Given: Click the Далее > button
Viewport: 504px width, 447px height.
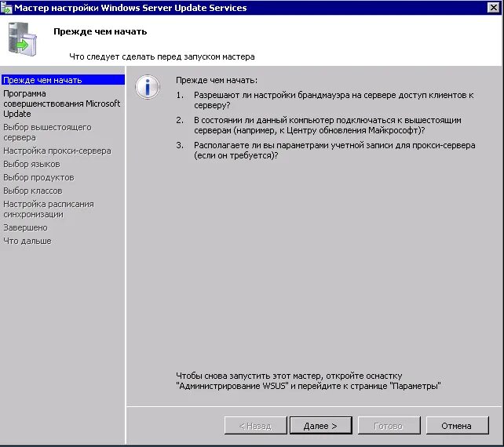Looking at the screenshot, I should 321,426.
